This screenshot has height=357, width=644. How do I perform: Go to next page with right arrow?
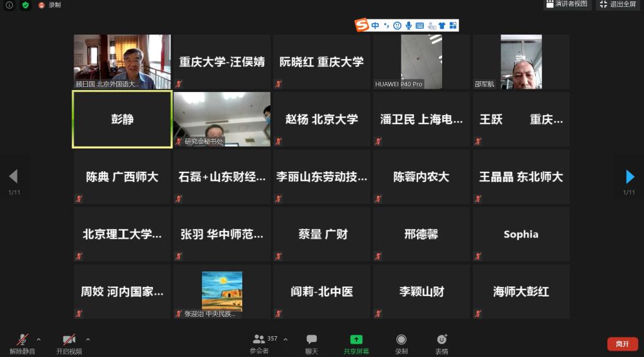pos(630,176)
